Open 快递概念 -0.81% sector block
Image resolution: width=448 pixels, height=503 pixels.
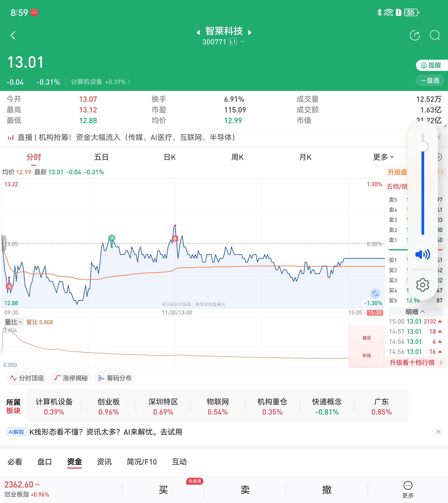[327, 406]
